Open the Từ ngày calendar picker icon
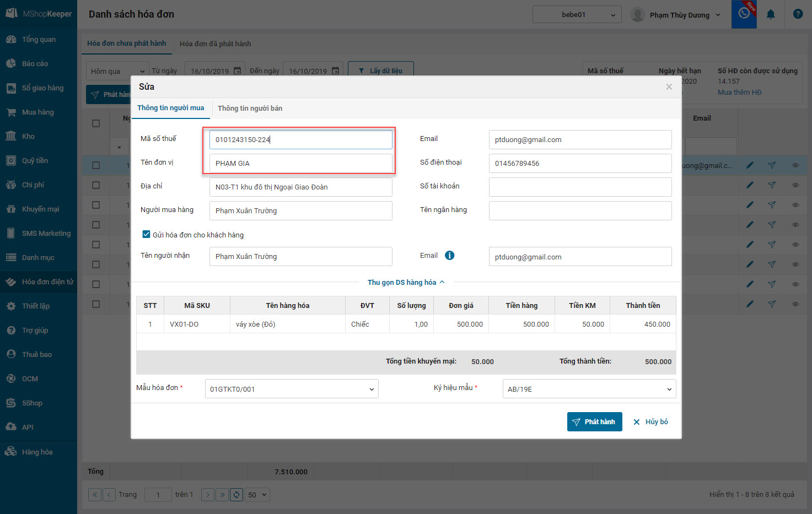Screen dimensions: 812x514 [x=237, y=71]
